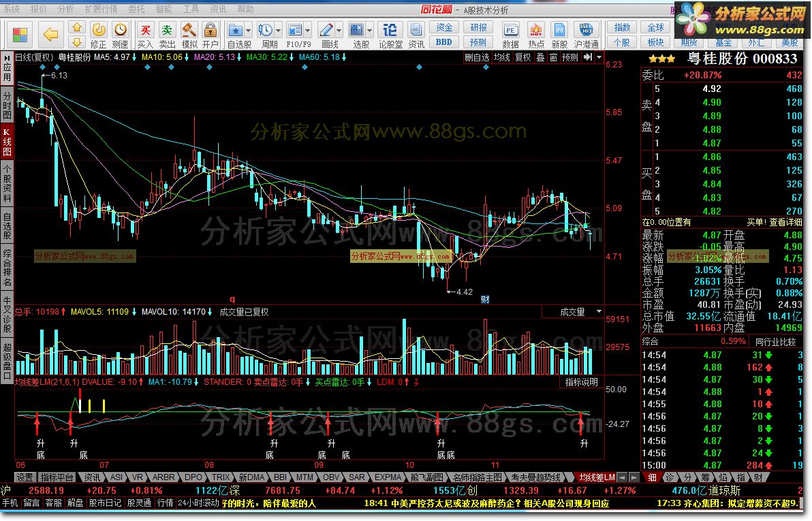Click the 指数 button

click(x=622, y=27)
